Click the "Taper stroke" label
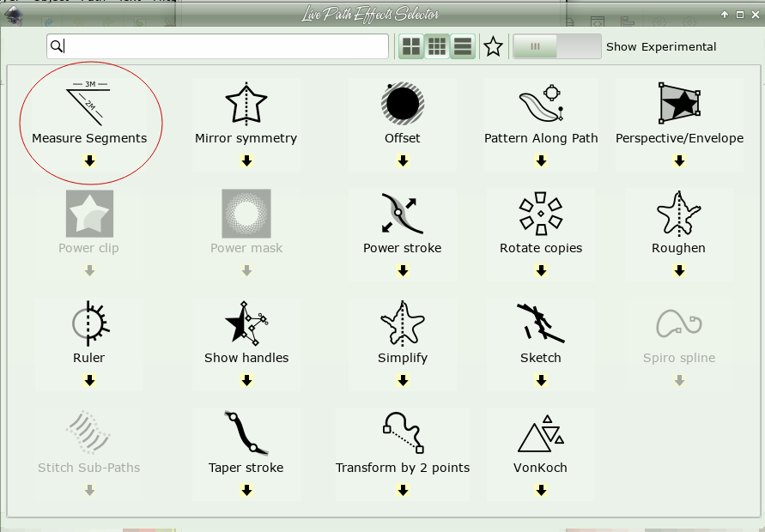765x532 pixels. coord(246,469)
